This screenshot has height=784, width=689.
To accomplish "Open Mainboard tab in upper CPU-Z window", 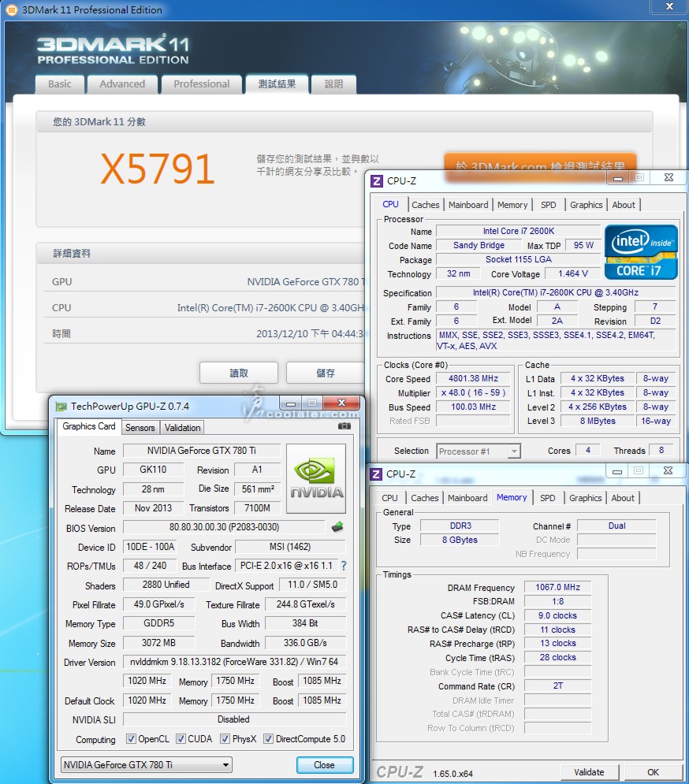I will click(468, 205).
